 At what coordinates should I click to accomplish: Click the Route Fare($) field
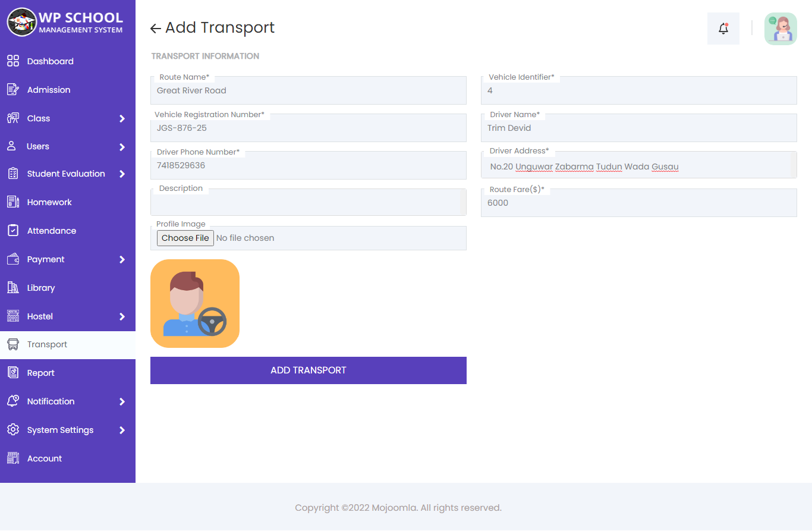639,203
